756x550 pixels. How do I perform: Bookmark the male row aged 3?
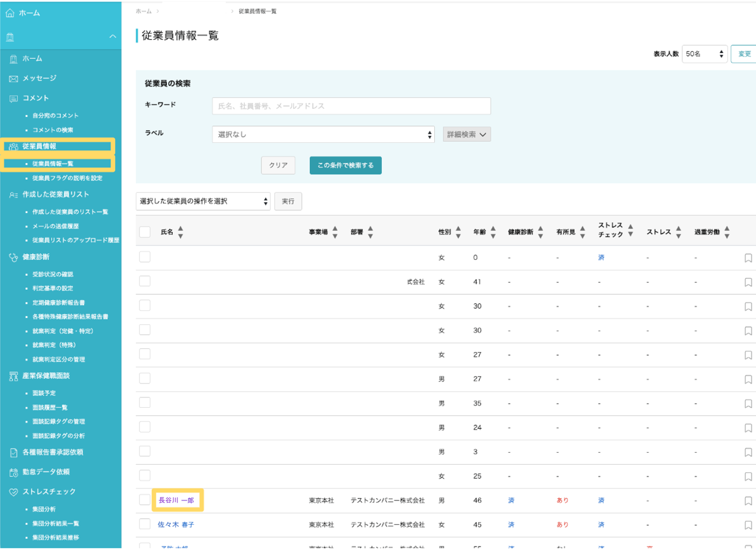tap(748, 452)
